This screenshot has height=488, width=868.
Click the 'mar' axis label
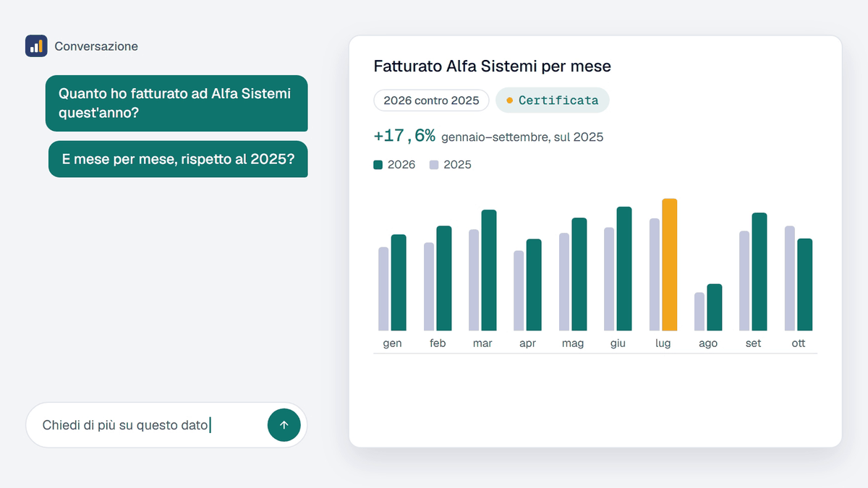pyautogui.click(x=482, y=343)
